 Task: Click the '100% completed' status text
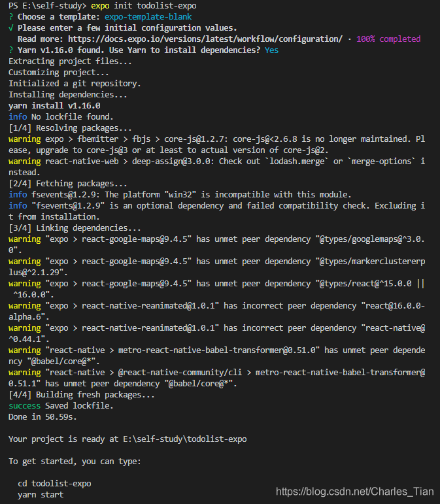(x=388, y=39)
